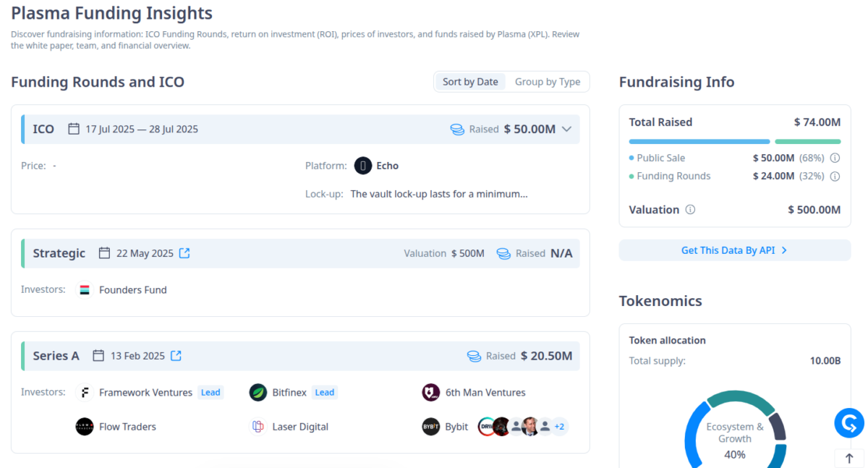Viewport: 868px width, 468px height.
Task: Click the Total supply 10.00B value
Action: 825,360
